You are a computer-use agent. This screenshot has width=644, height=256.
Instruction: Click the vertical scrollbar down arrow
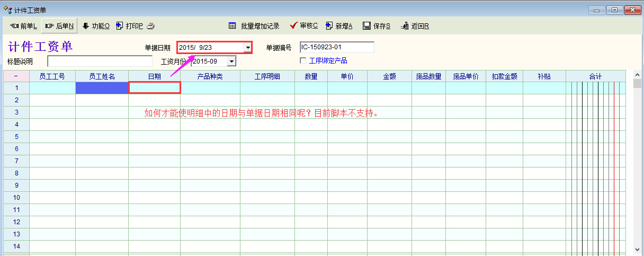(x=637, y=249)
